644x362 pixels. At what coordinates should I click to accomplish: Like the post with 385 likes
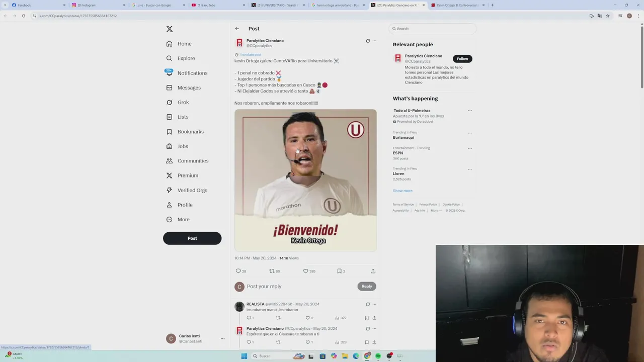pyautogui.click(x=305, y=271)
